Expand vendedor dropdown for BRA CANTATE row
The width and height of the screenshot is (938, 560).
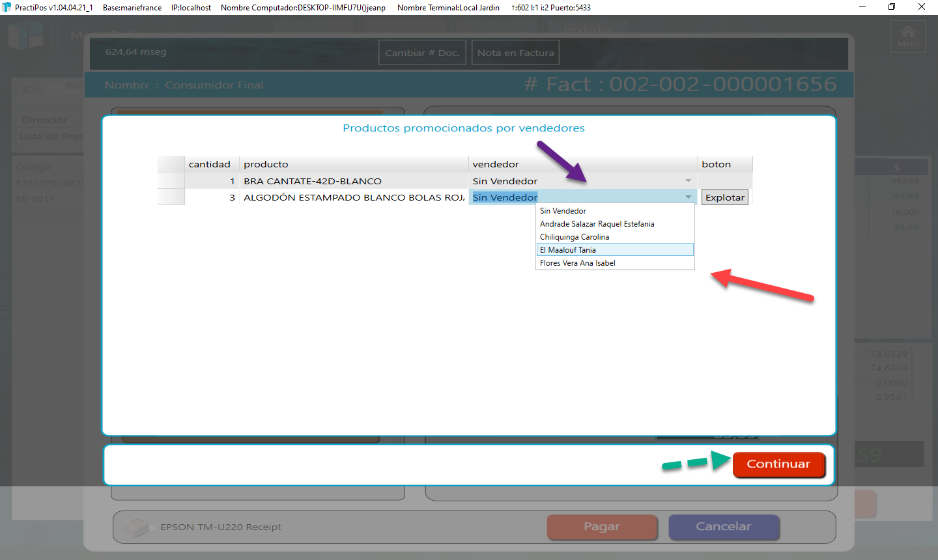click(688, 181)
